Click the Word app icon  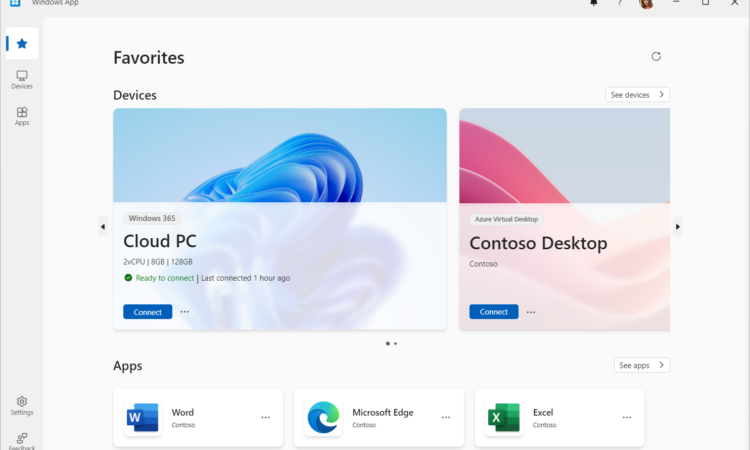pyautogui.click(x=142, y=417)
